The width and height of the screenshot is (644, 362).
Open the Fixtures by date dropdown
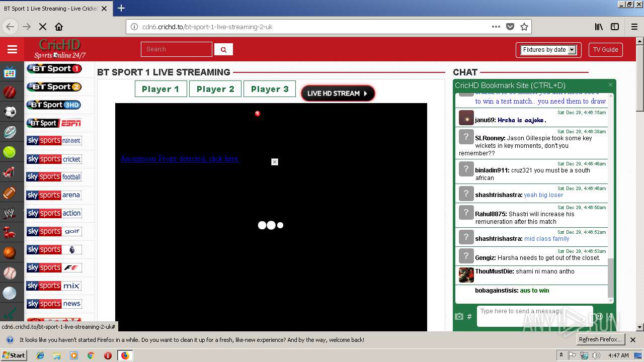tap(548, 50)
